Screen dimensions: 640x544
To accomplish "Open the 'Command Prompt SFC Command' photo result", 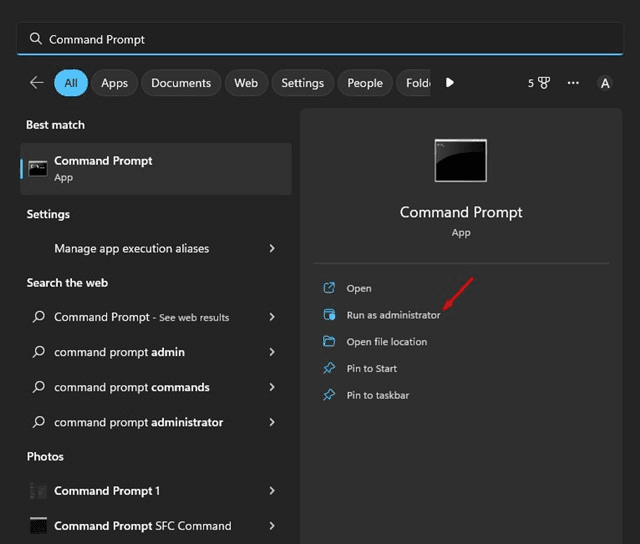I will tap(156, 526).
